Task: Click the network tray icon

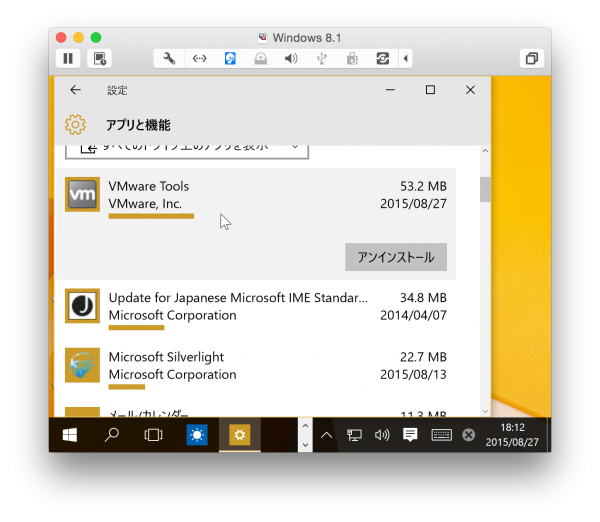Action: tap(354, 435)
